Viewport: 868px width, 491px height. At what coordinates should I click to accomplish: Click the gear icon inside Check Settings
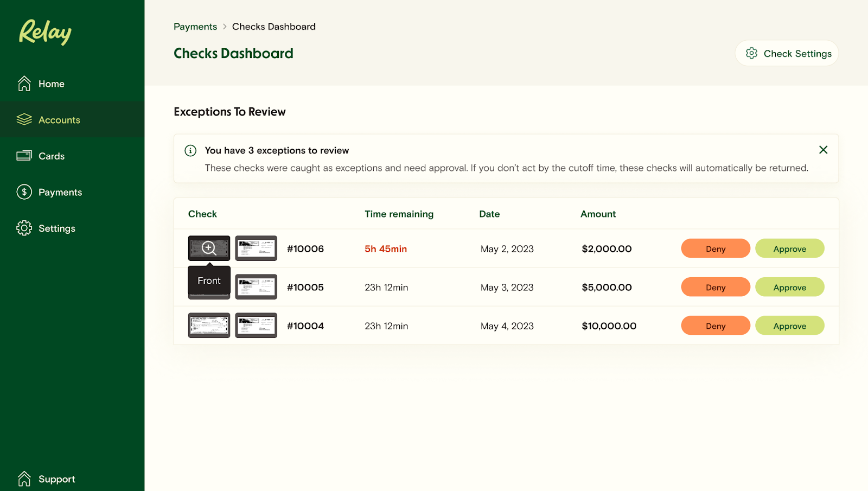coord(752,53)
